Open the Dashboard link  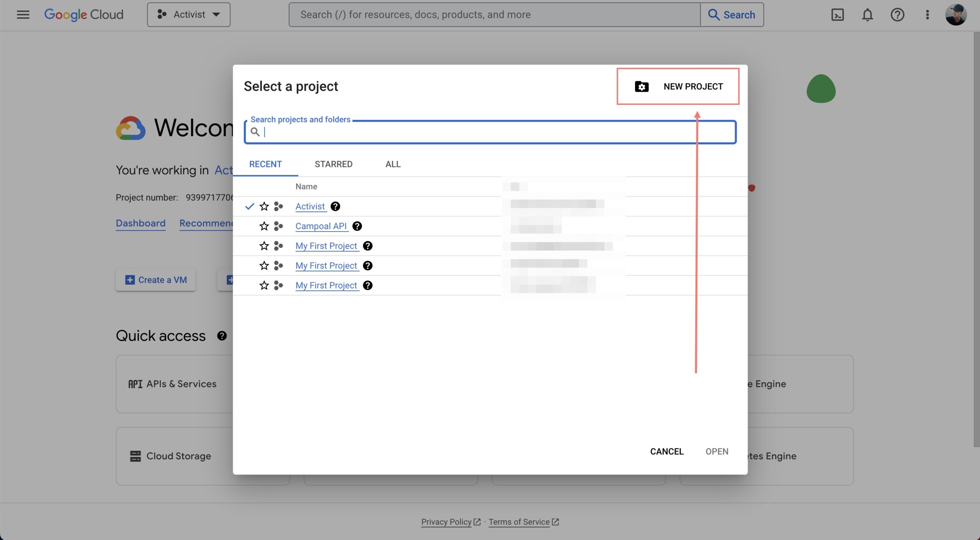coord(140,223)
